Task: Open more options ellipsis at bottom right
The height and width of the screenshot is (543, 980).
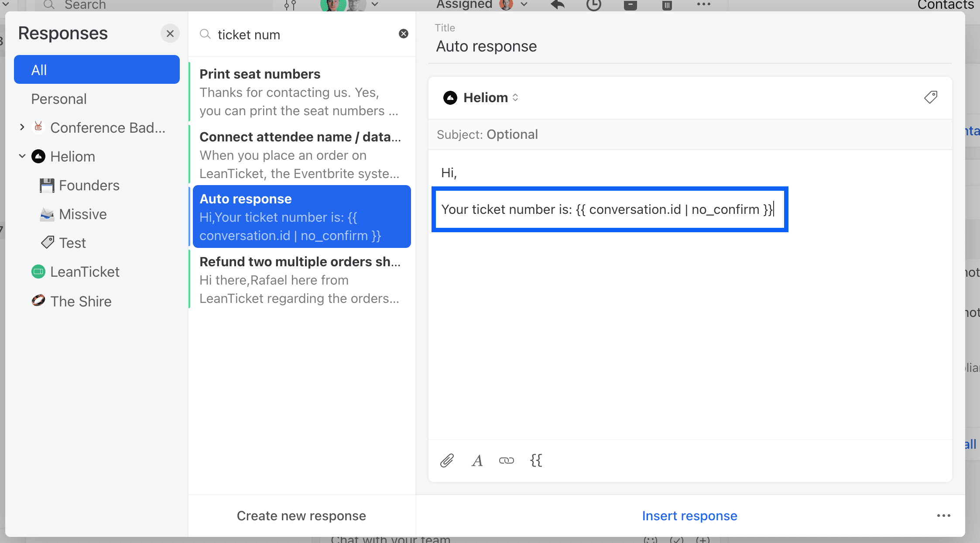Action: pyautogui.click(x=943, y=516)
